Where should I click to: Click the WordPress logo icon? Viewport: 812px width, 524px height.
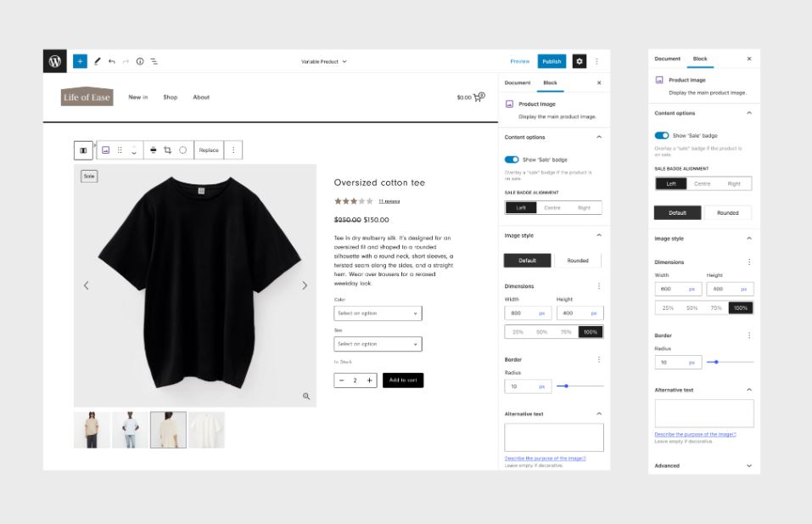tap(55, 61)
